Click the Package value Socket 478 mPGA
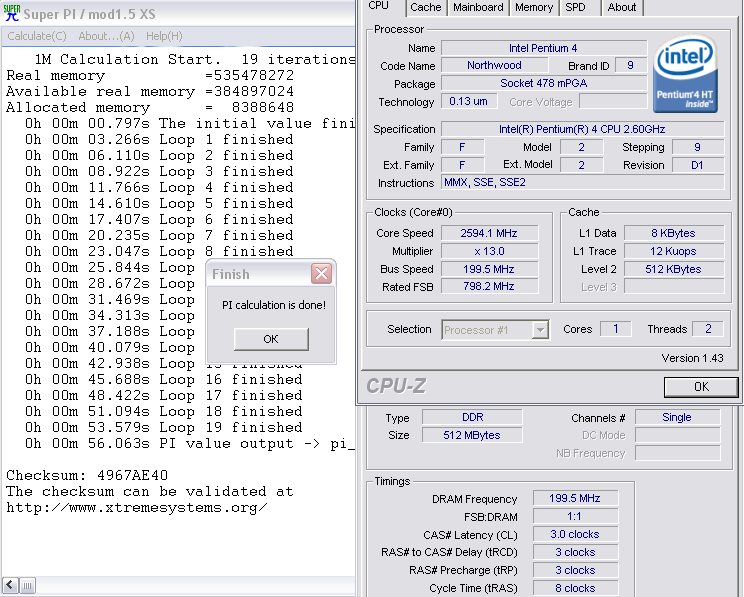This screenshot has height=597, width=744. [544, 83]
